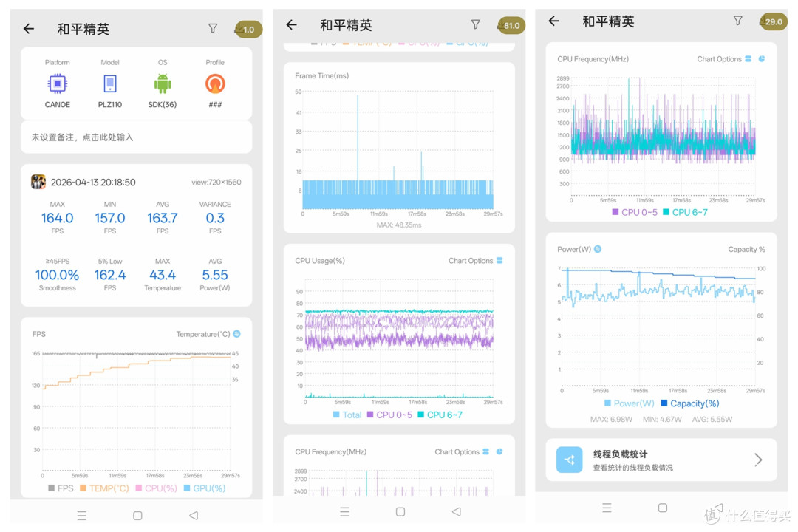Tap the Profile ### icon
Image resolution: width=798 pixels, height=532 pixels.
pos(215,83)
